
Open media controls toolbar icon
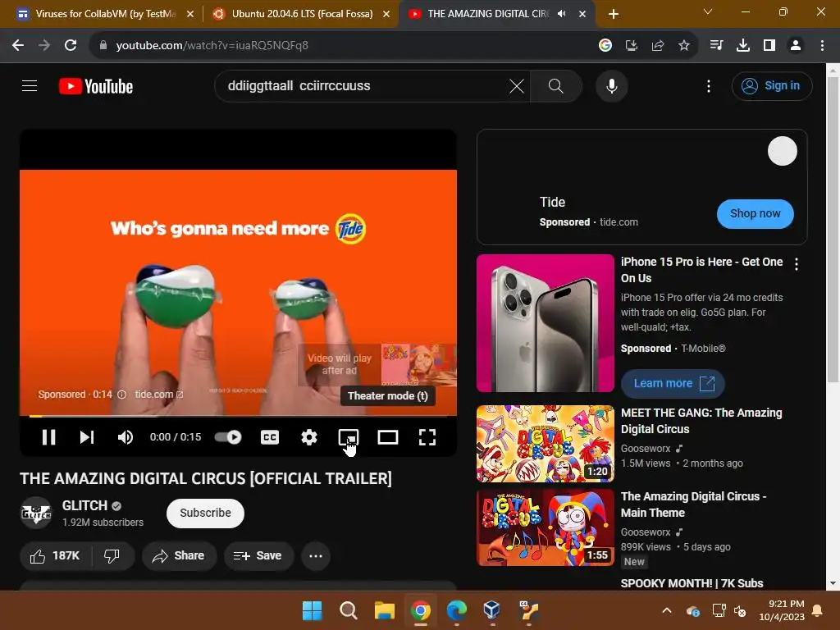[716, 46]
